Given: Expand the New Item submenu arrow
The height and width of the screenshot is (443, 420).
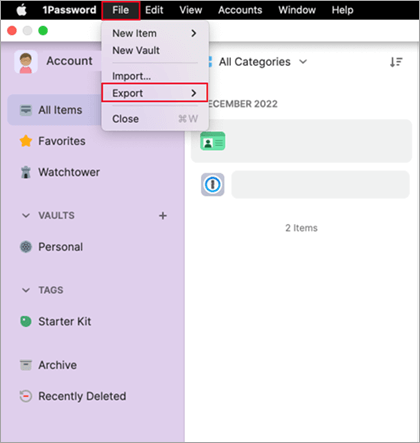Looking at the screenshot, I should (194, 33).
